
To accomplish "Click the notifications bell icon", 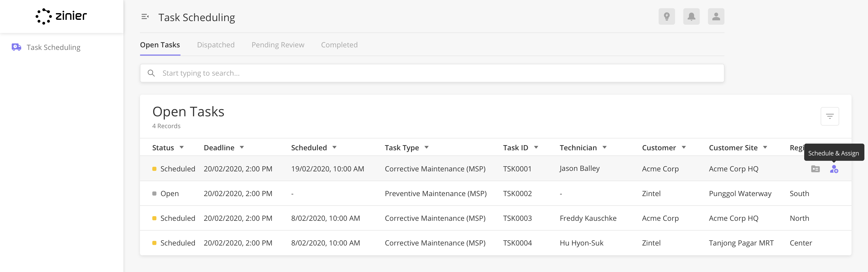I will [x=692, y=16].
